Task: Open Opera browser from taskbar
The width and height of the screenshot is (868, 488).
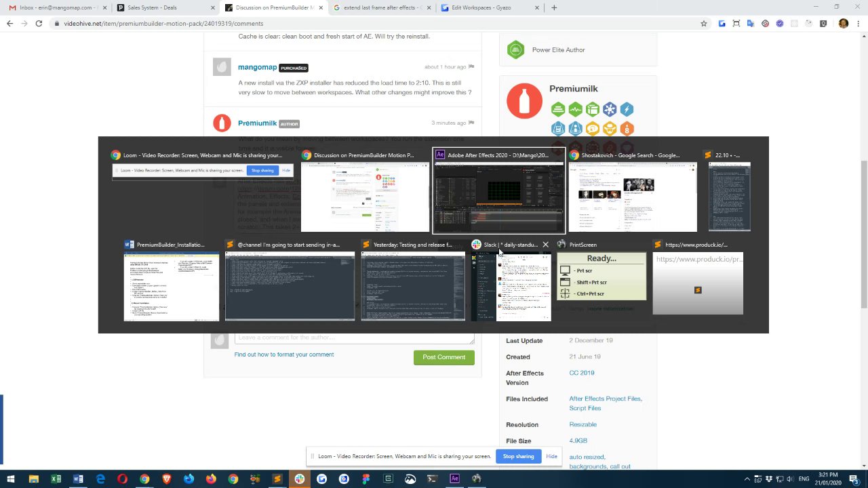Action: [122, 479]
